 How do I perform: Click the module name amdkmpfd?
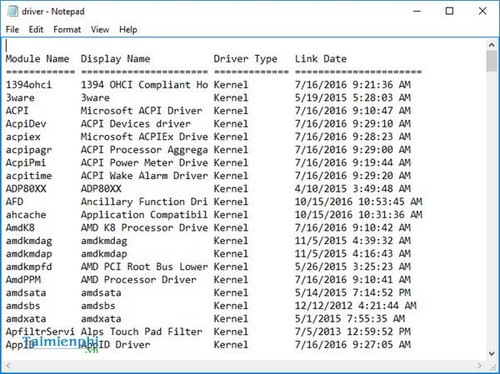pyautogui.click(x=29, y=267)
